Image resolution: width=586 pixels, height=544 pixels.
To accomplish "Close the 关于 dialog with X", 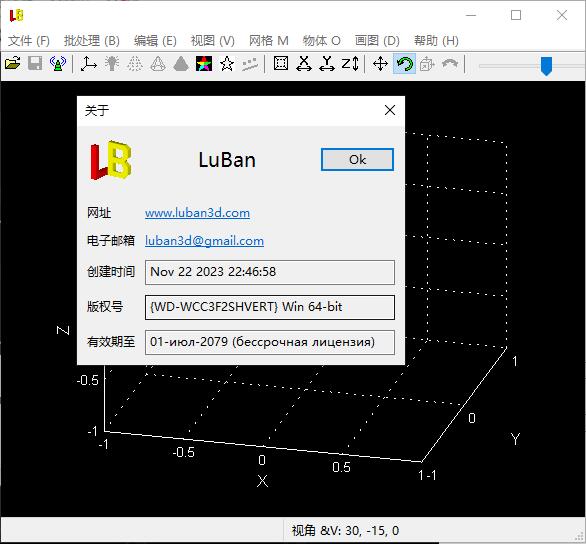I will [390, 110].
